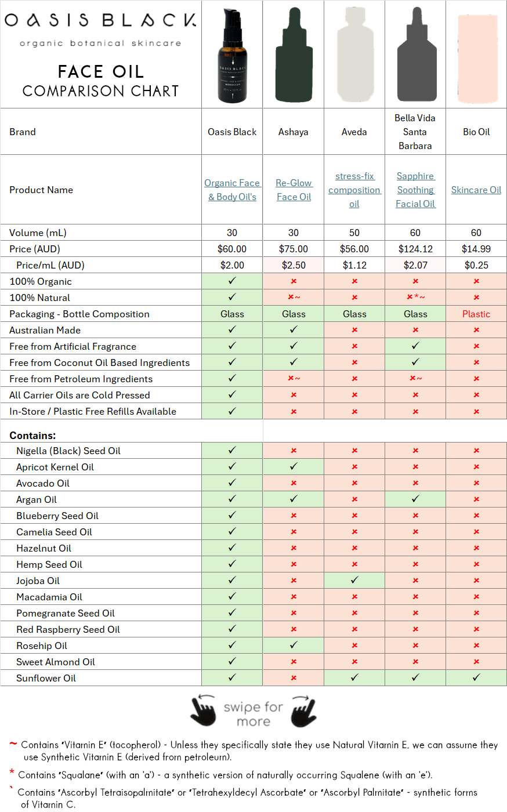
Task: Click the swipe right hand icon
Action: [x=303, y=711]
